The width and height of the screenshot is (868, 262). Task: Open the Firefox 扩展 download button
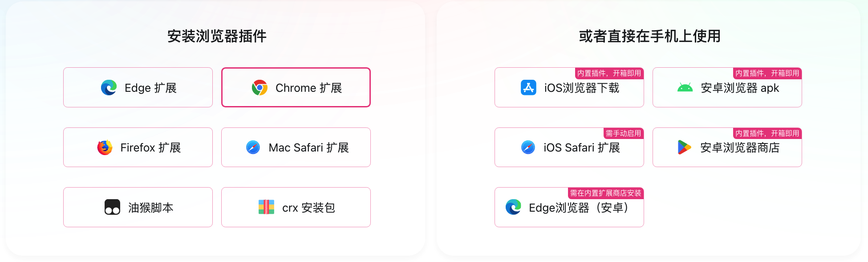click(138, 147)
